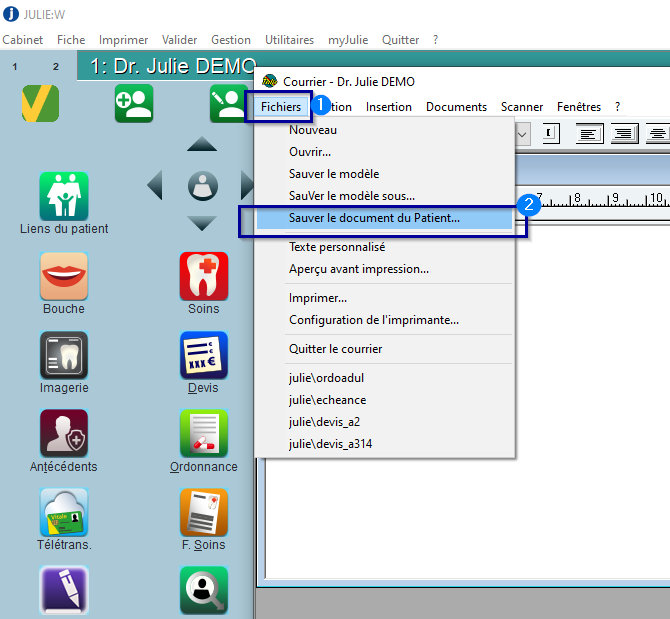Open the Ordonnance prescription icon
The height and width of the screenshot is (619, 670).
tap(204, 434)
